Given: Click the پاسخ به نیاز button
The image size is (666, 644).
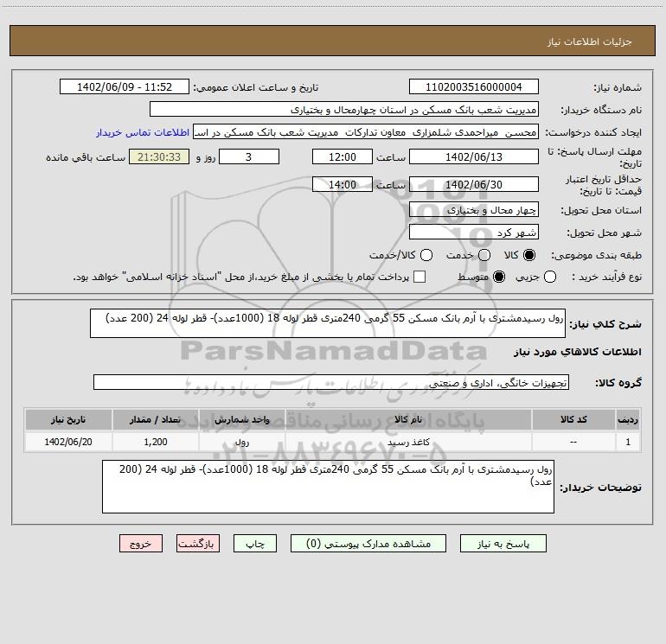Looking at the screenshot, I should click(503, 544).
